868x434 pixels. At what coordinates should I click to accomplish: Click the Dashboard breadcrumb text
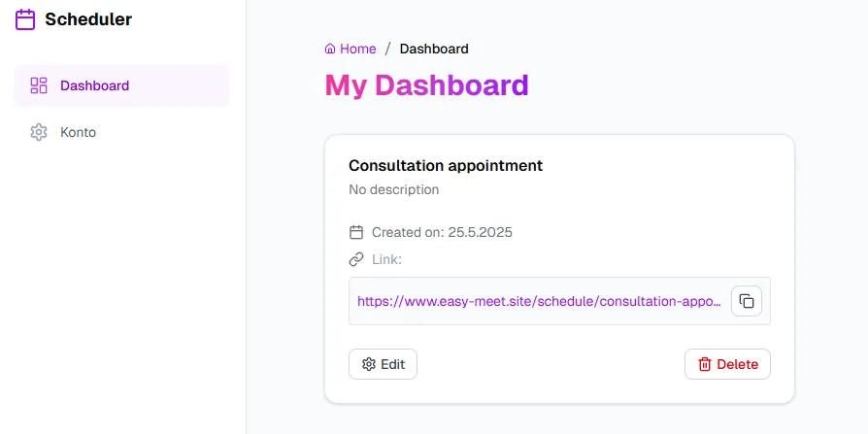[434, 49]
